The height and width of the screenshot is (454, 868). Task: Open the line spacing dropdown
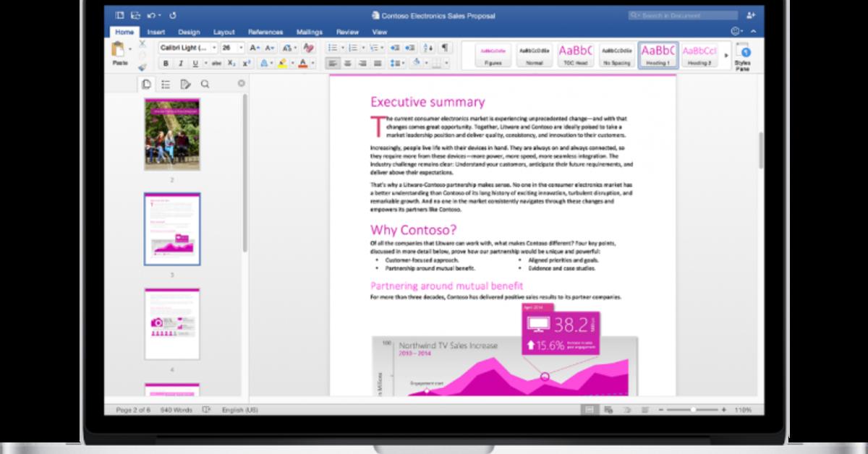[x=397, y=64]
